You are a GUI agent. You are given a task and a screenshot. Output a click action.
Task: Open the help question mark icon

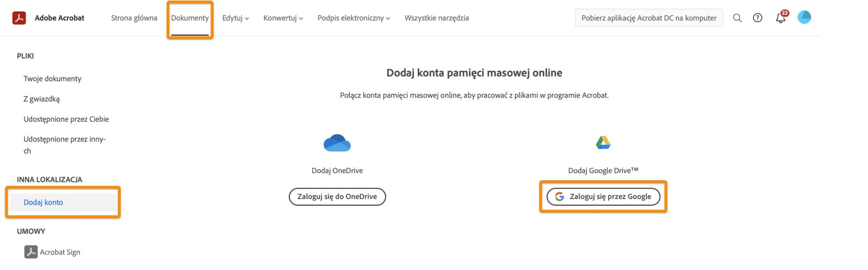pos(758,18)
